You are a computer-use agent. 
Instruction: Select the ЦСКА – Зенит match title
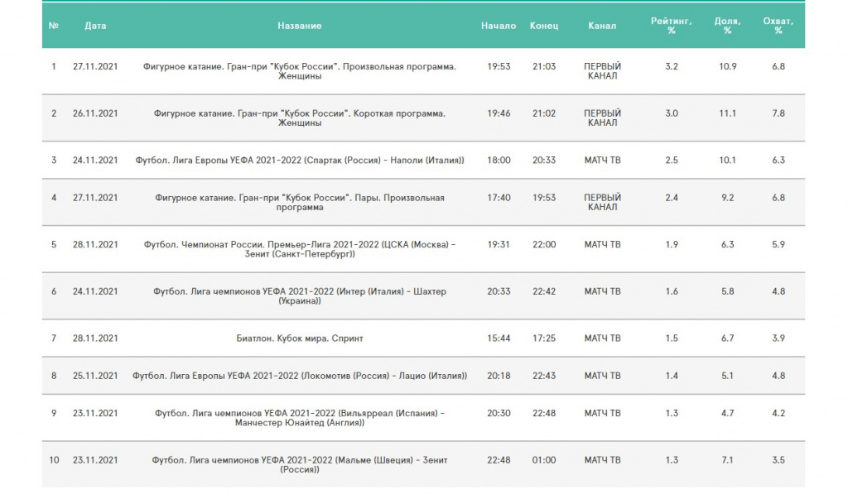pos(300,249)
